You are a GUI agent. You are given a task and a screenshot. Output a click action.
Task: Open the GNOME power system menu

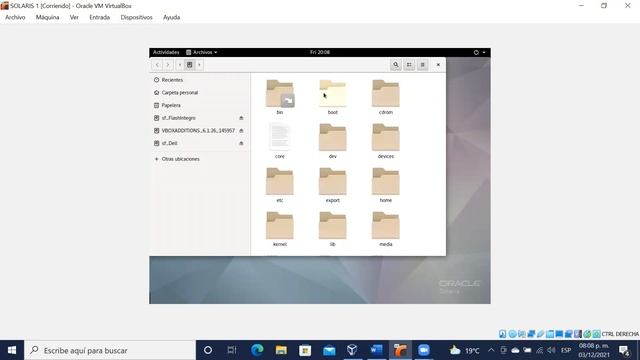[x=480, y=52]
